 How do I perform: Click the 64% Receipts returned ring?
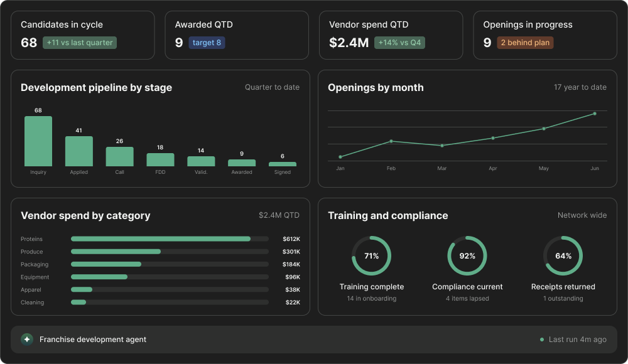[563, 256]
